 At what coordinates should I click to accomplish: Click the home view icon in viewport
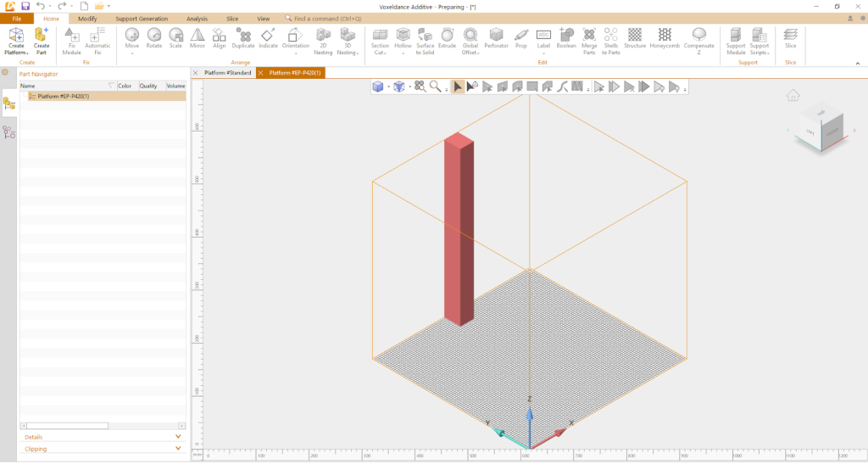tap(793, 96)
